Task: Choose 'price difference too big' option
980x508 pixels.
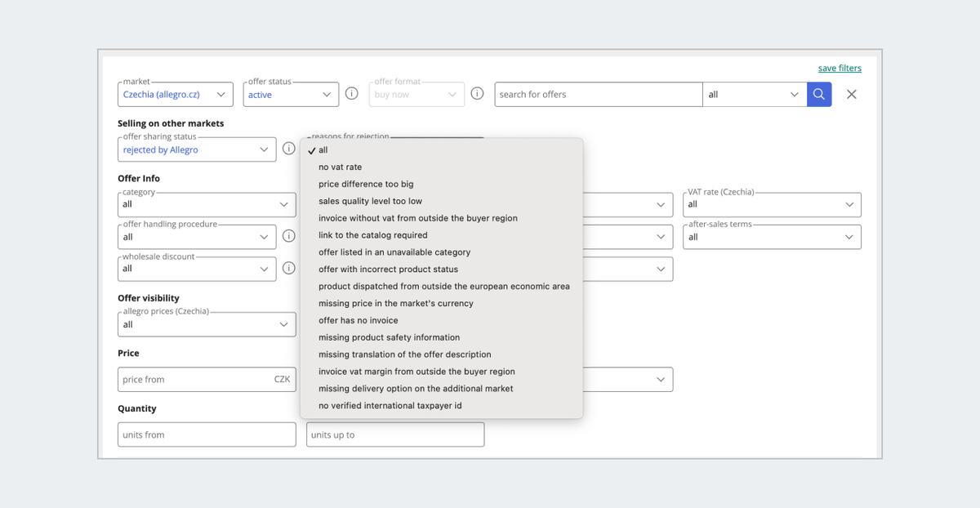Action: [366, 185]
